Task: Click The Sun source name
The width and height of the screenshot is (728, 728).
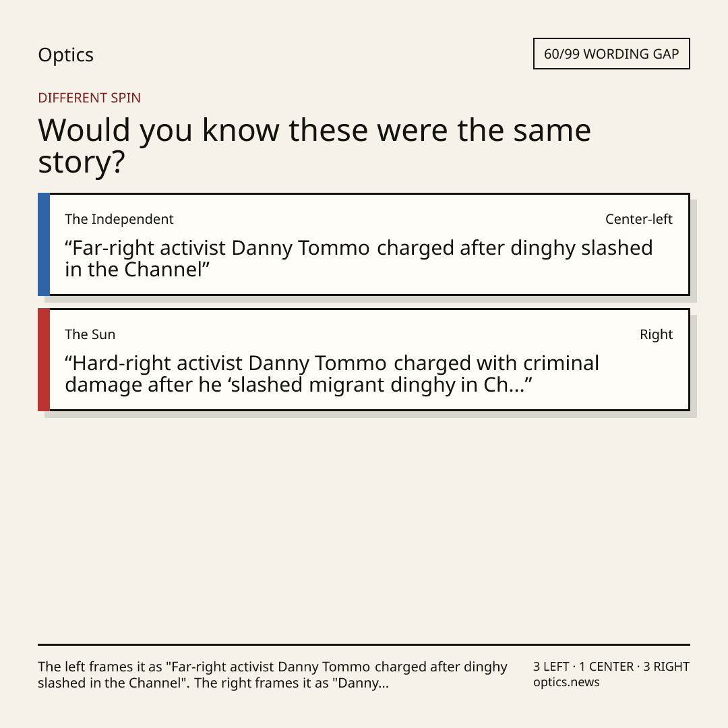Action: 90,334
